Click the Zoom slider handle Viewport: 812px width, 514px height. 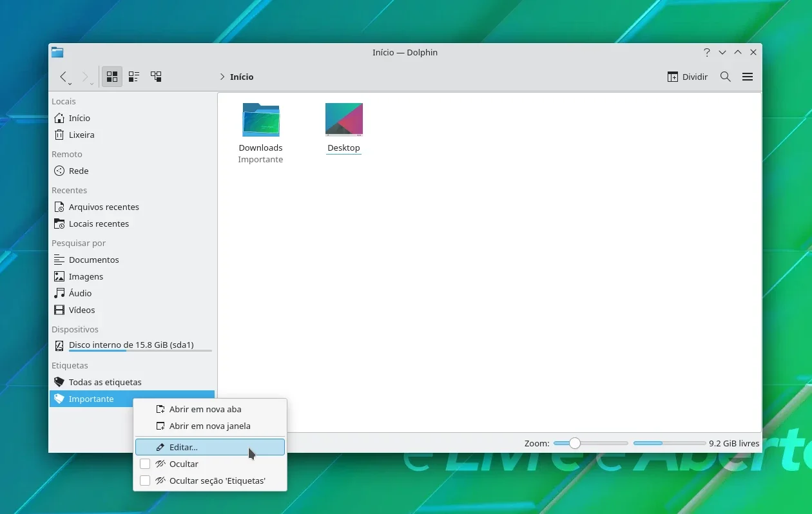[574, 443]
